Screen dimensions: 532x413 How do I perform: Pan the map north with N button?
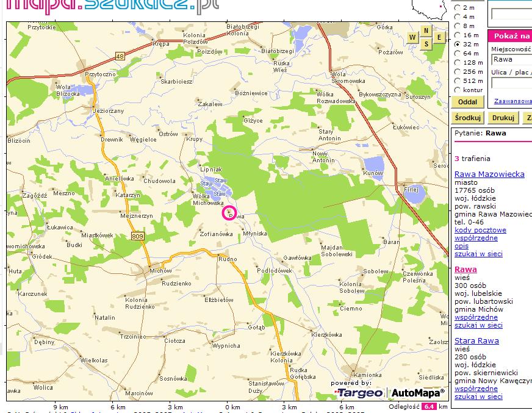point(426,31)
